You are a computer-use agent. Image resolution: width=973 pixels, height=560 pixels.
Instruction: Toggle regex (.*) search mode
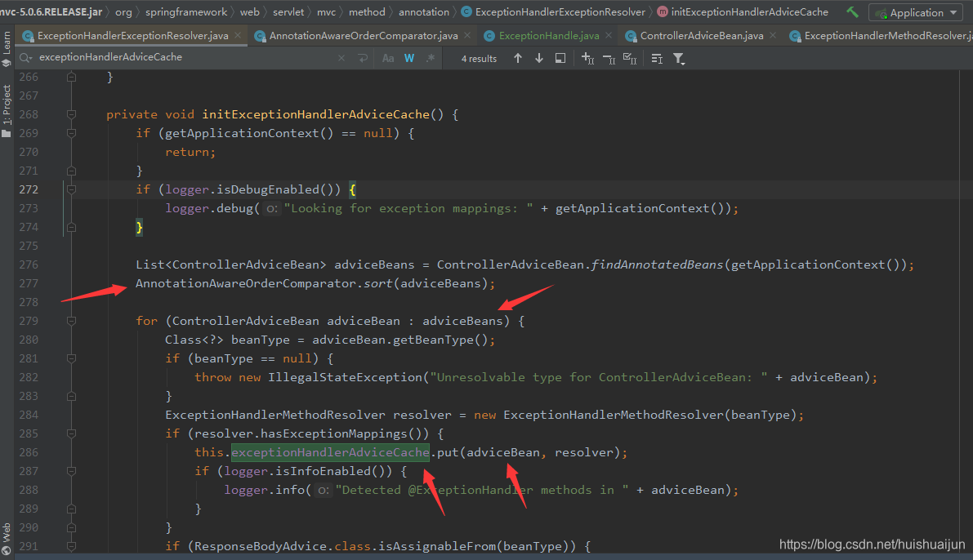click(429, 57)
